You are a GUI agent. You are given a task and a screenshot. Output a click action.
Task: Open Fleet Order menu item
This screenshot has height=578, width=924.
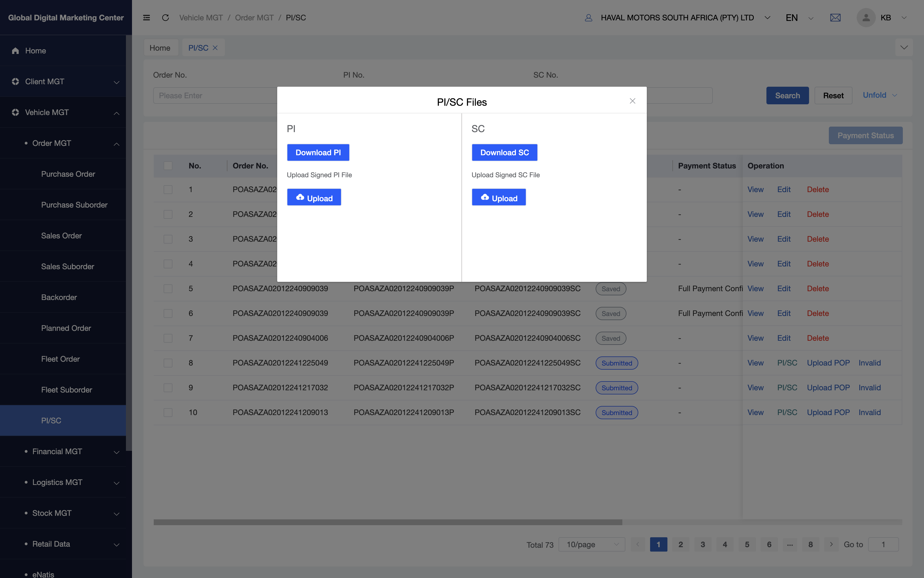click(60, 359)
